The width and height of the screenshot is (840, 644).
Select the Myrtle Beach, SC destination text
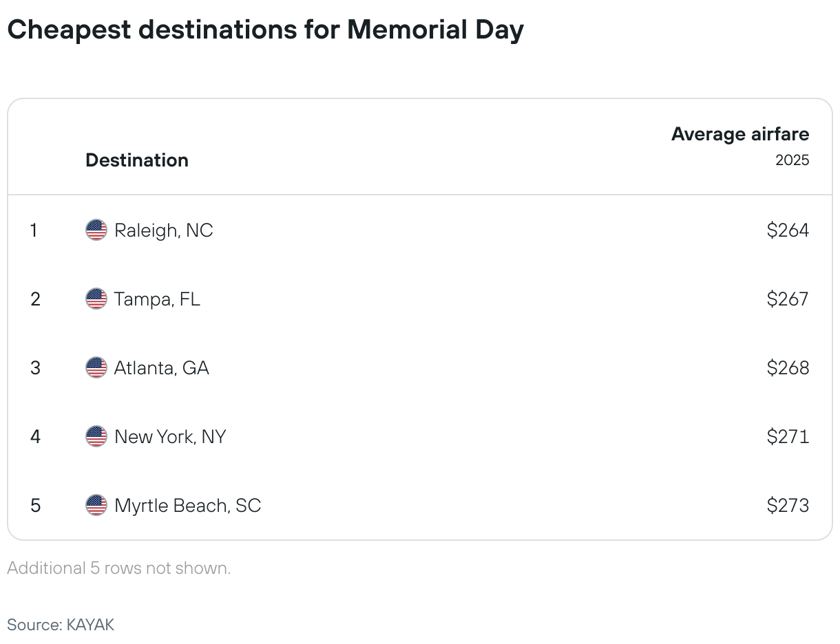tap(188, 506)
